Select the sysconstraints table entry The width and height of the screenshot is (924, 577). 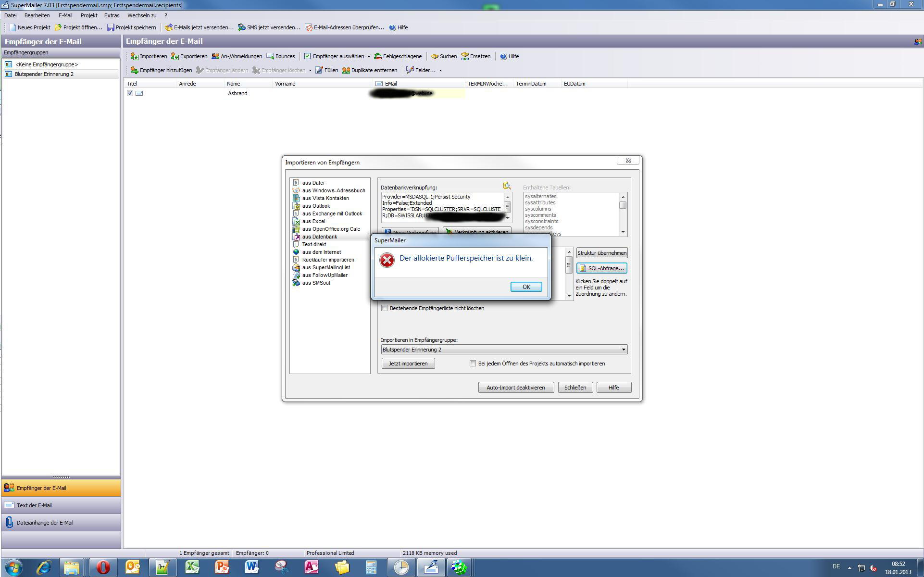click(x=541, y=221)
